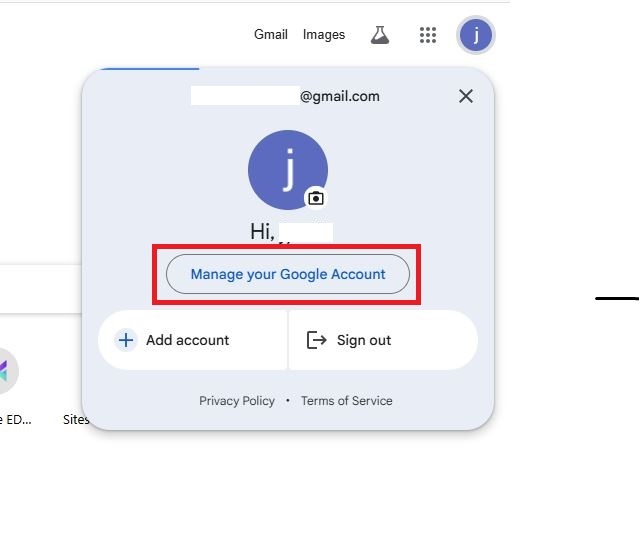Viewport: 639px width, 542px height.
Task: Click Manage your Google Account
Action: [288, 274]
